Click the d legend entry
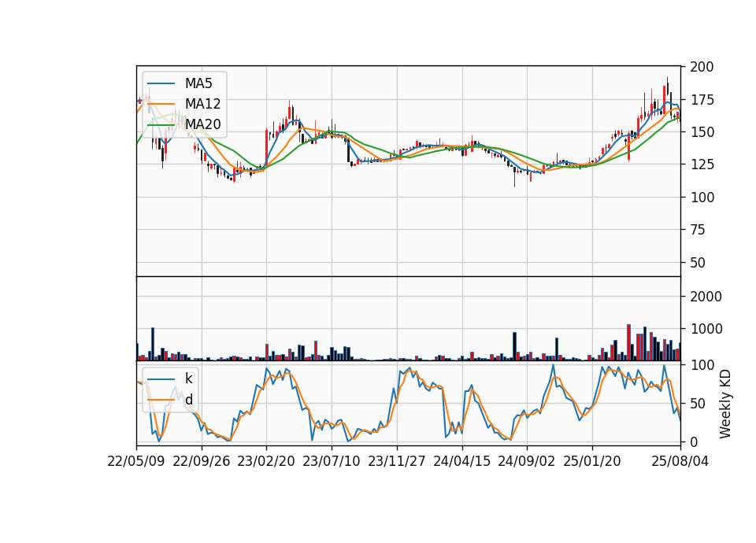Image resolution: width=756 pixels, height=543 pixels. click(170, 400)
